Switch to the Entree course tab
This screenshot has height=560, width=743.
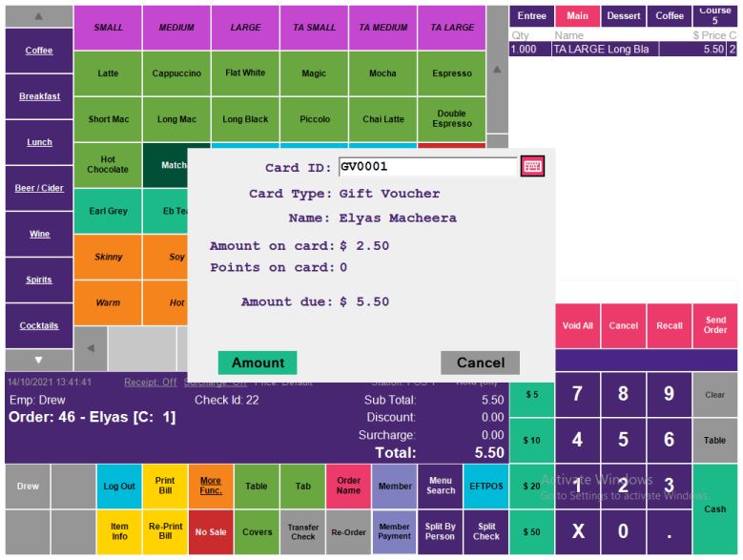point(531,16)
